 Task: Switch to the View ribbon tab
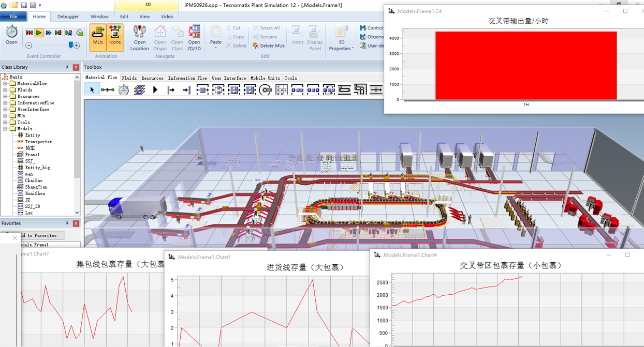click(x=145, y=17)
